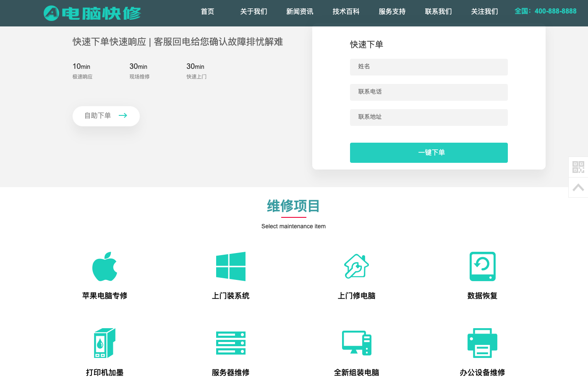The image size is (588, 389).
Task: Open the 上门装系统 label link
Action: coord(231,296)
